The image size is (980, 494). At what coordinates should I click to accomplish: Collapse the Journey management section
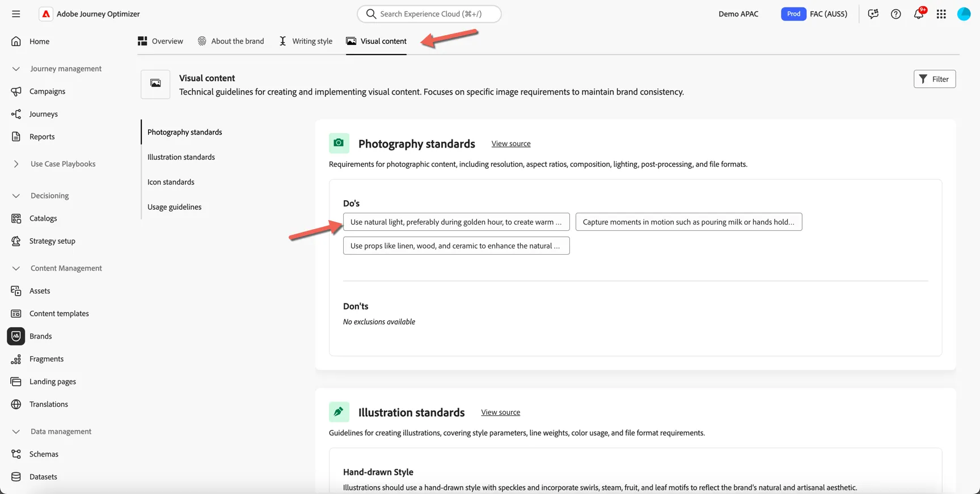pyautogui.click(x=16, y=69)
